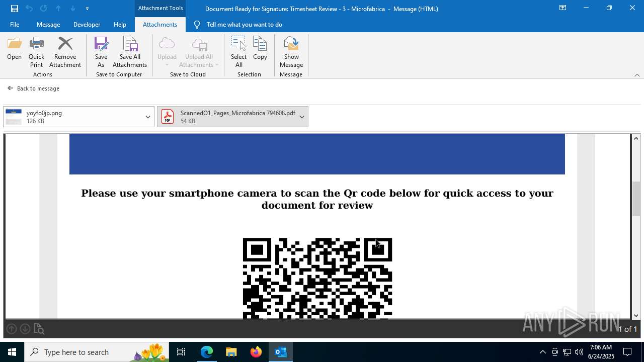Screen dimensions: 644x362
Task: Click the volume speaker icon
Action: tap(579, 352)
